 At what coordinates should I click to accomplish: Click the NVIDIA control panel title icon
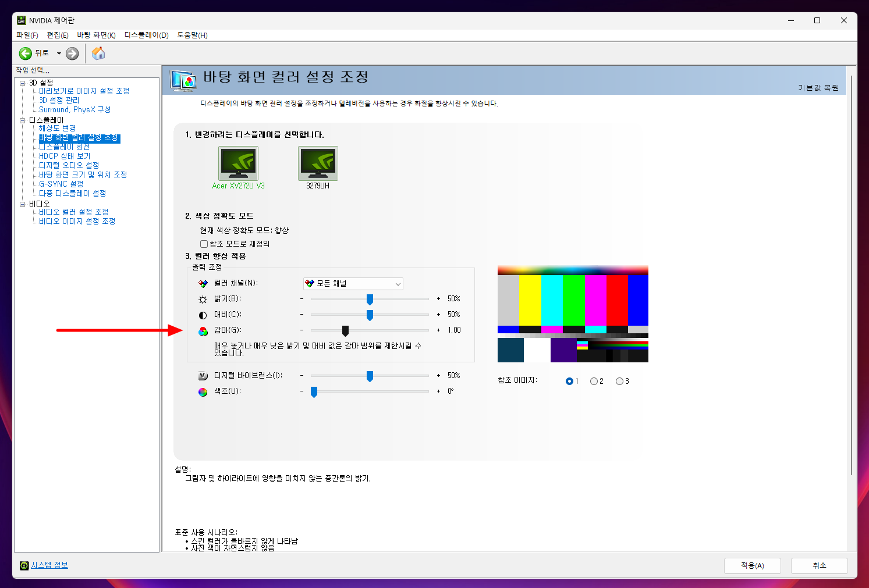[22, 20]
